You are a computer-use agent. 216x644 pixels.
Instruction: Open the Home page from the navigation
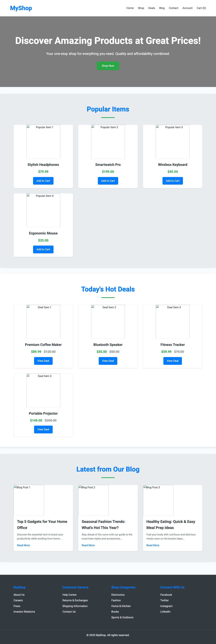[x=130, y=8]
